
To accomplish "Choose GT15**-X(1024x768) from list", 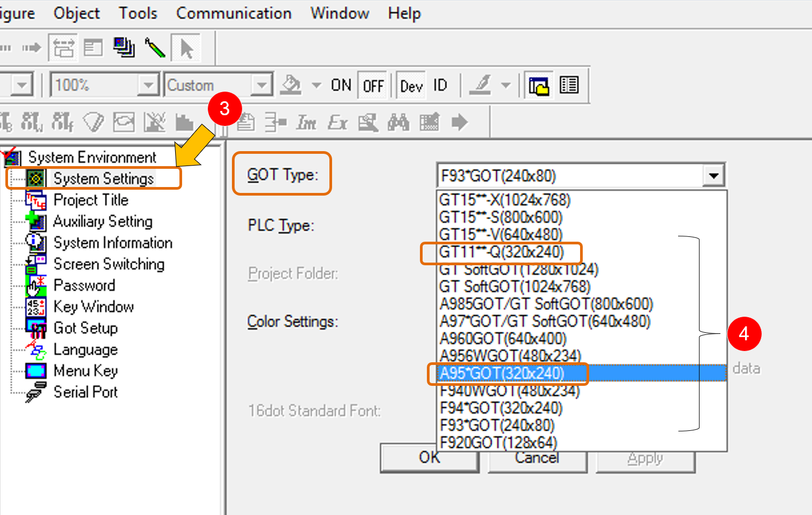I will pyautogui.click(x=582, y=200).
